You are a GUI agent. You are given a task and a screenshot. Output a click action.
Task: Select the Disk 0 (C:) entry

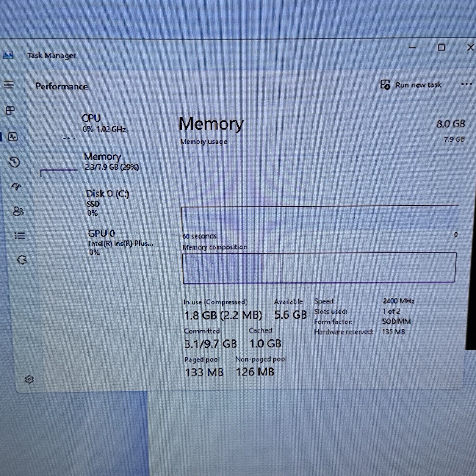coord(98,203)
